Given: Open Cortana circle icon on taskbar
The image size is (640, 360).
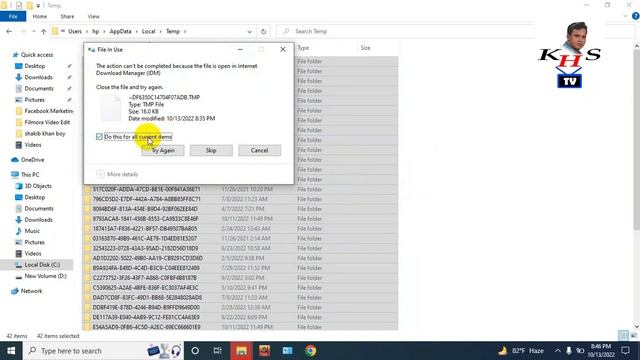Looking at the screenshot, I should 195,351.
